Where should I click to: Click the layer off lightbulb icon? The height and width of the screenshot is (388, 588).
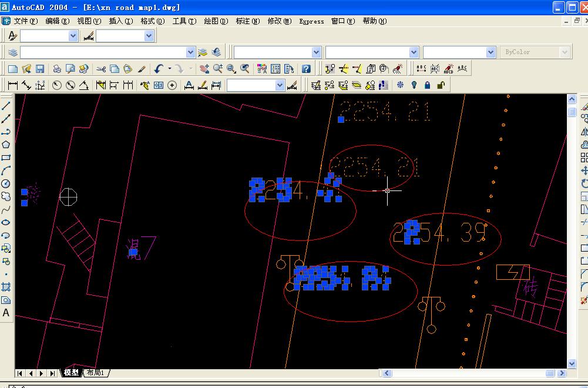414,85
